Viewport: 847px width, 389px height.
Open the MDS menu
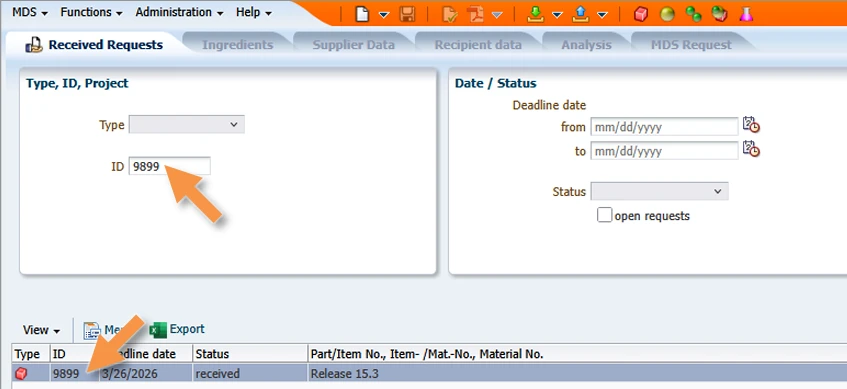[30, 12]
